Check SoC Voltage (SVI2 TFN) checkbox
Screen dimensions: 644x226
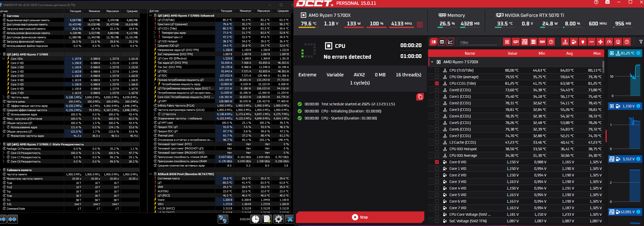437,221
